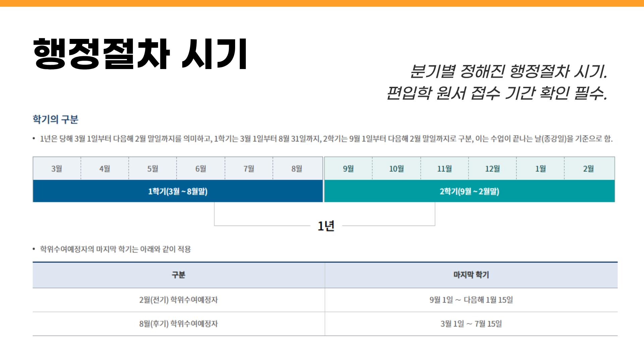Click the 마지막 학기 column header
This screenshot has width=644, height=362.
(x=471, y=275)
